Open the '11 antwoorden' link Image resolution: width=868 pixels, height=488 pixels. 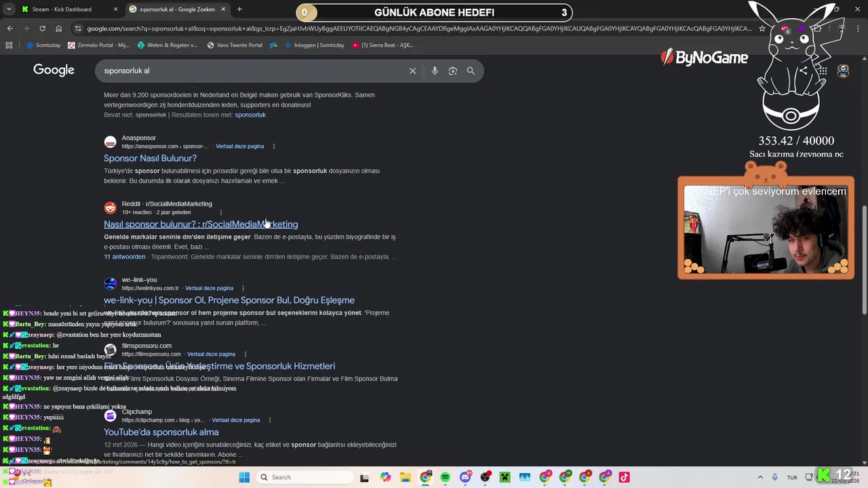click(124, 257)
